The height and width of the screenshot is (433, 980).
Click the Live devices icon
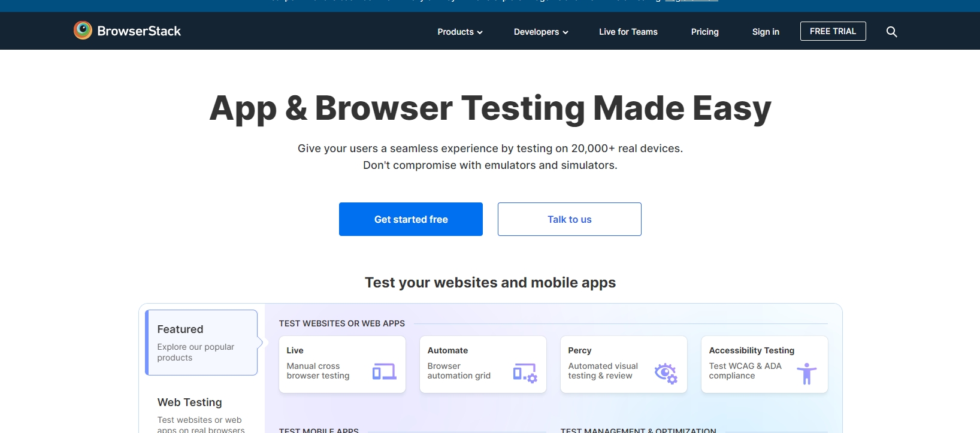click(x=385, y=372)
